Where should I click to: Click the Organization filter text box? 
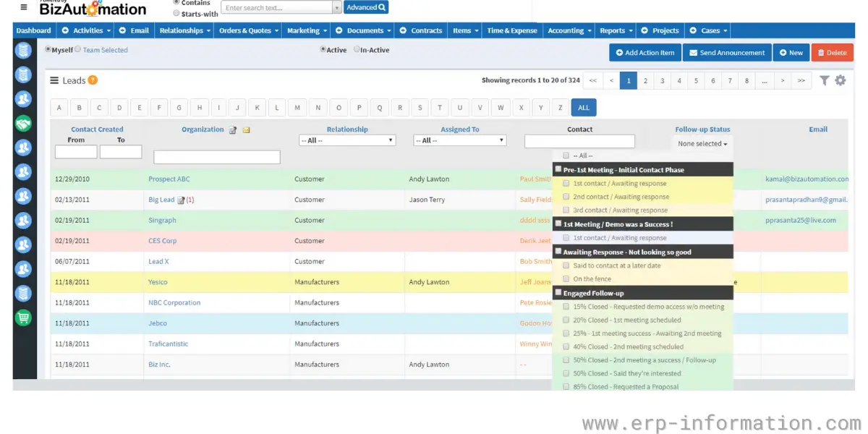point(217,157)
